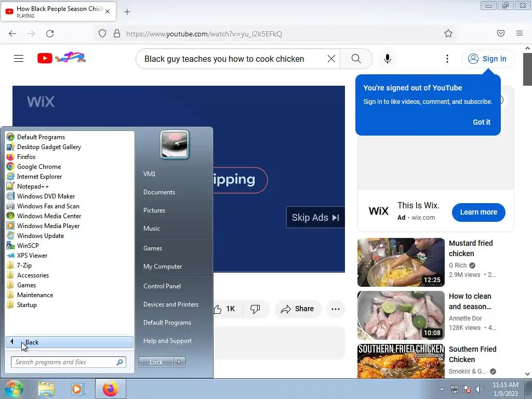
Task: Go back with the Firefox back arrow
Action: point(12,34)
